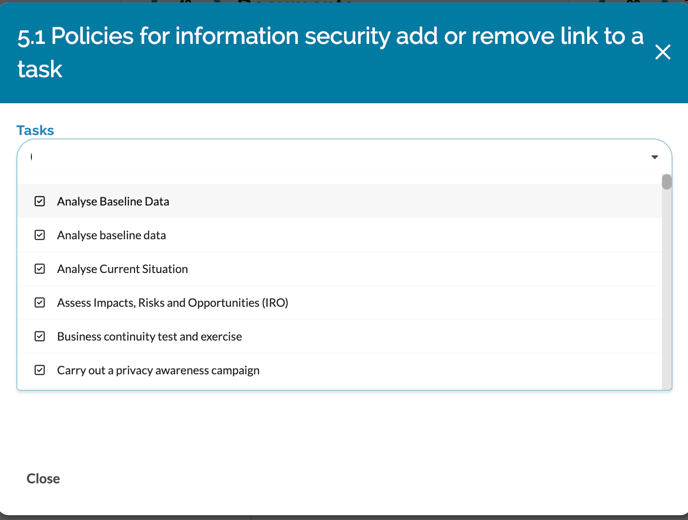Screen dimensions: 688x520
Task: Toggle checkbox for lowercase 'Analyse baseline data'
Action: point(40,235)
